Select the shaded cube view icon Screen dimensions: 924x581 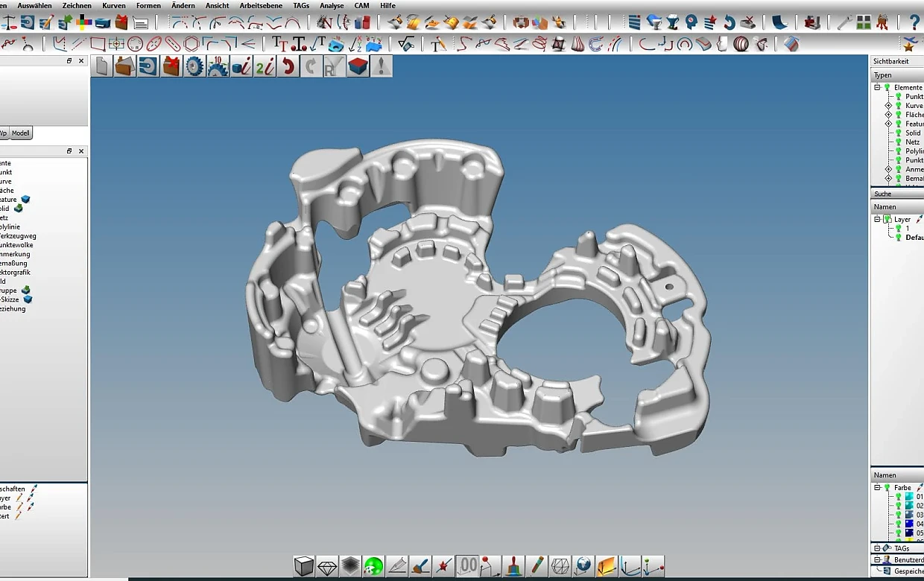303,566
